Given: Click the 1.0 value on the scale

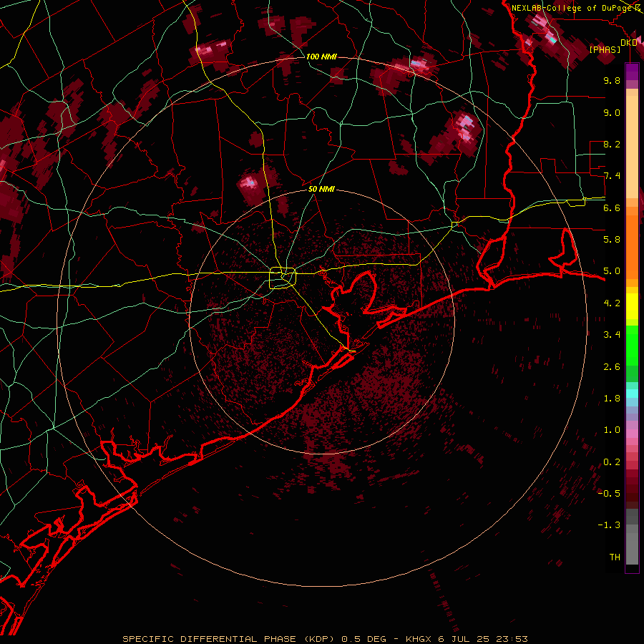Looking at the screenshot, I should [x=612, y=430].
